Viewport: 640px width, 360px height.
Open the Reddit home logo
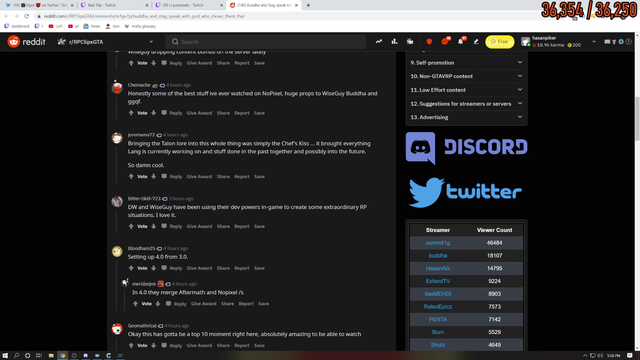(x=26, y=42)
